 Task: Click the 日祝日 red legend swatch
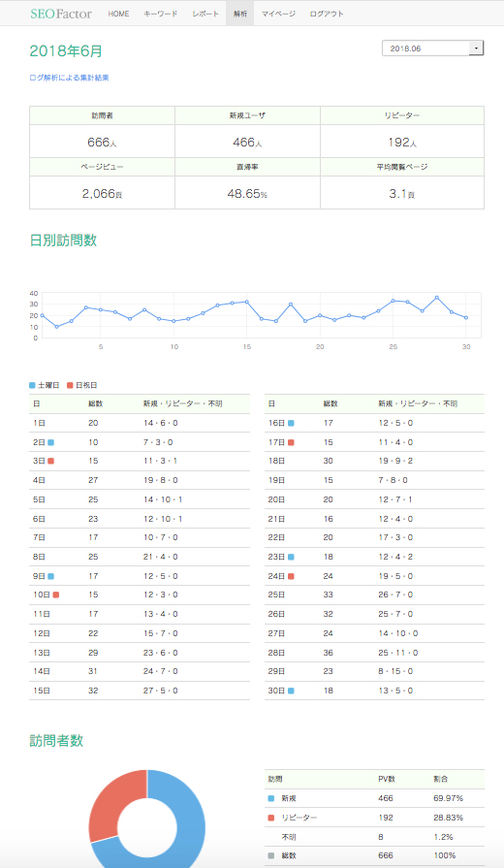coord(70,385)
